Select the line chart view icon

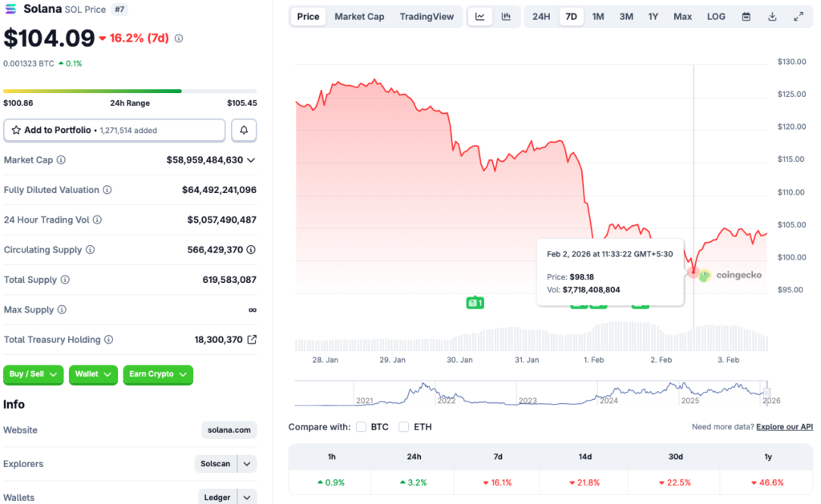(480, 16)
